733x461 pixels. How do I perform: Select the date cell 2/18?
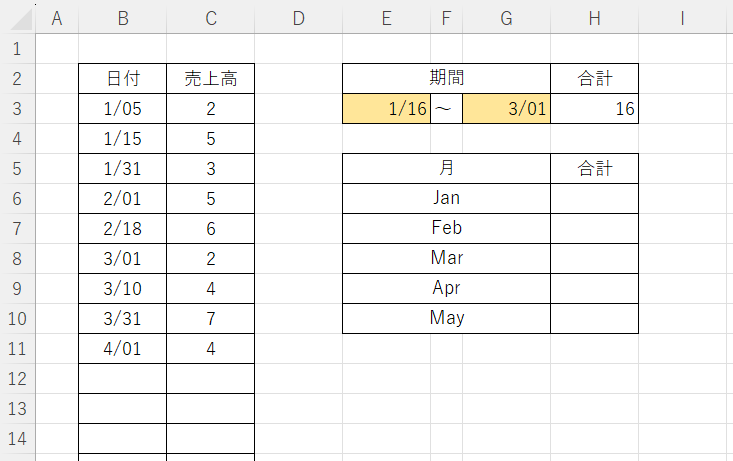pyautogui.click(x=122, y=229)
